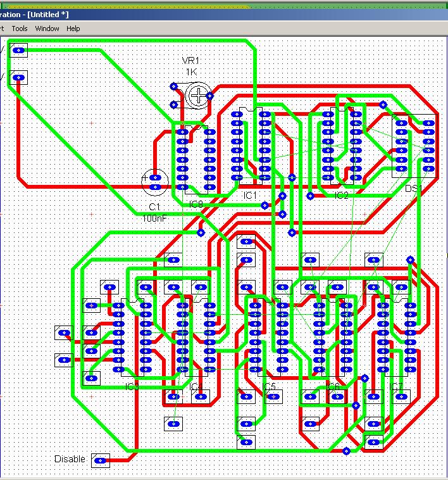Select the 100nF value label

154,218
